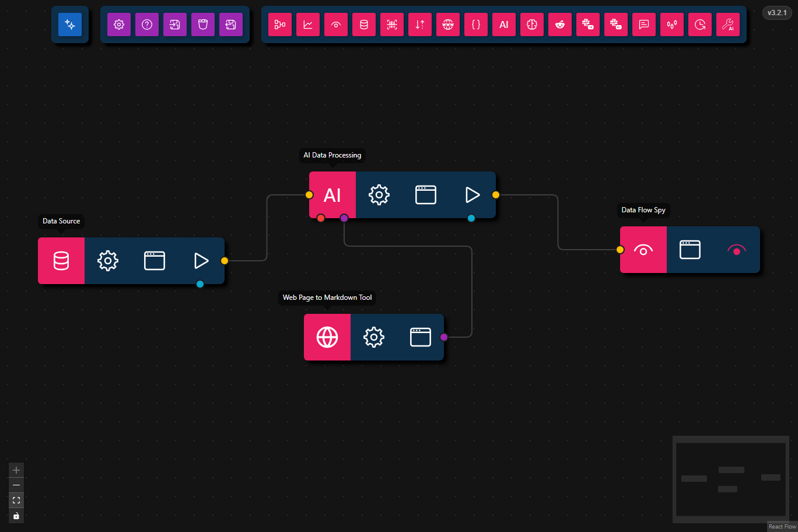Screen dimensions: 798x532
Task: Click the Slack icon beside the chat message icon
Action: (x=616, y=24)
